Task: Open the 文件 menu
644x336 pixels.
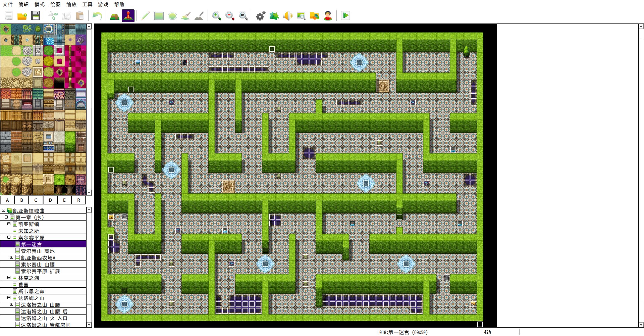Action: pyautogui.click(x=8, y=4)
